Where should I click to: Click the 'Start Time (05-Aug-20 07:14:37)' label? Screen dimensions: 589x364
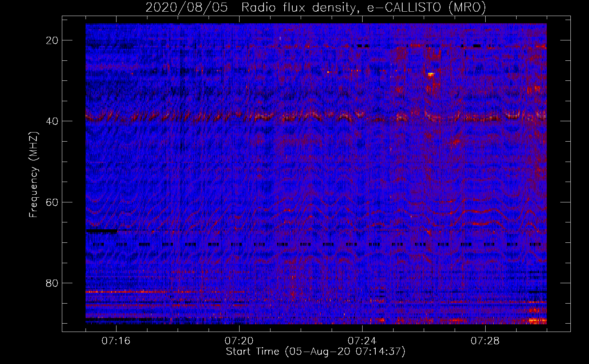click(x=316, y=352)
